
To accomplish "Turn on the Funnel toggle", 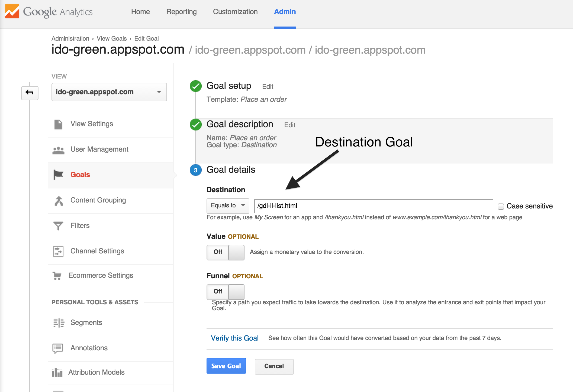I will coord(226,292).
